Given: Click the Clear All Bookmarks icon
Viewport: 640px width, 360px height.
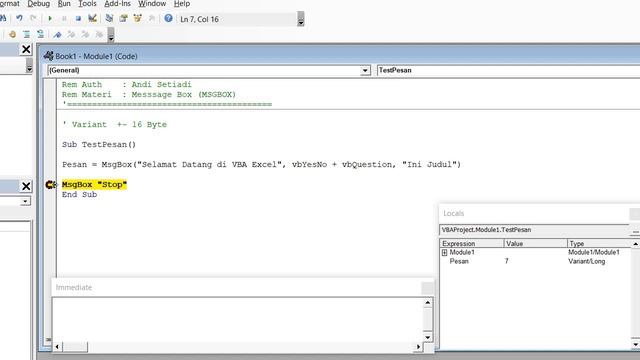Looking at the screenshot, I should (x=99, y=35).
